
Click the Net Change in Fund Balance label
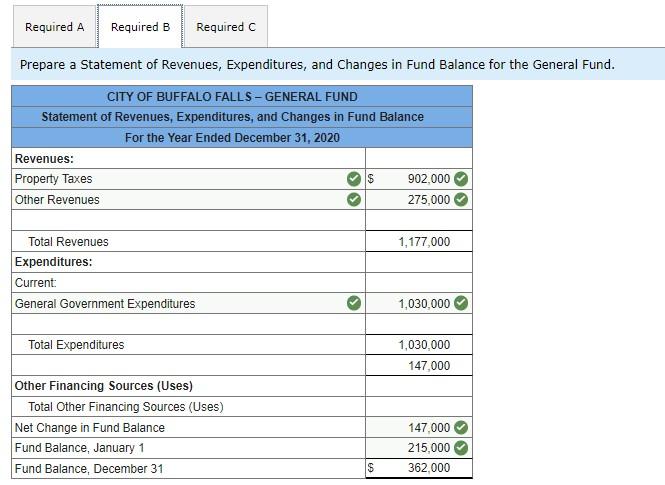tap(89, 427)
